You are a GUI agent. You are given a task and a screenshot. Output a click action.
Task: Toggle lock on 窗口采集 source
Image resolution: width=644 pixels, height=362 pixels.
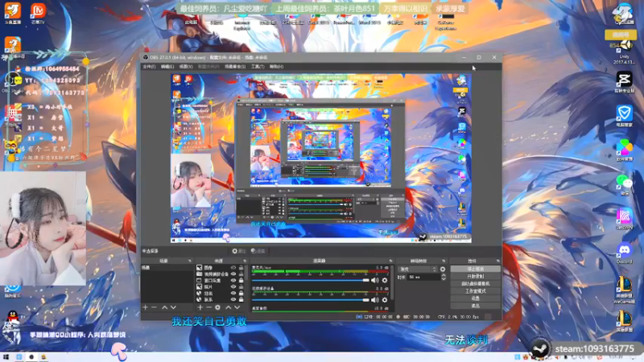tap(241, 281)
